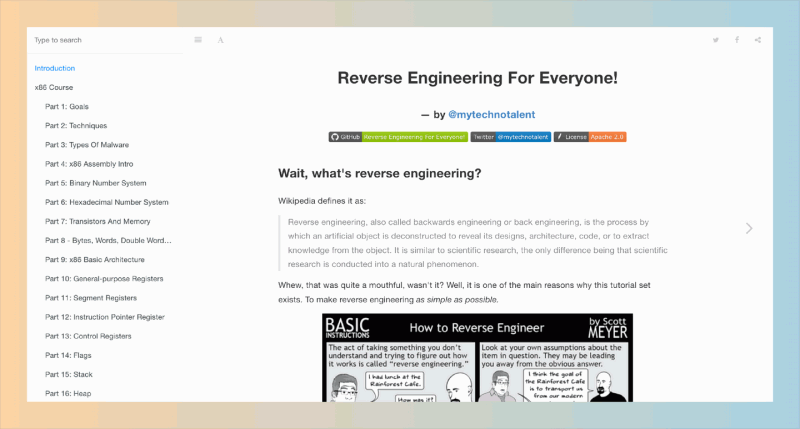
Task: Open Part 8 - Bytes, Words, Double Words
Action: point(108,240)
